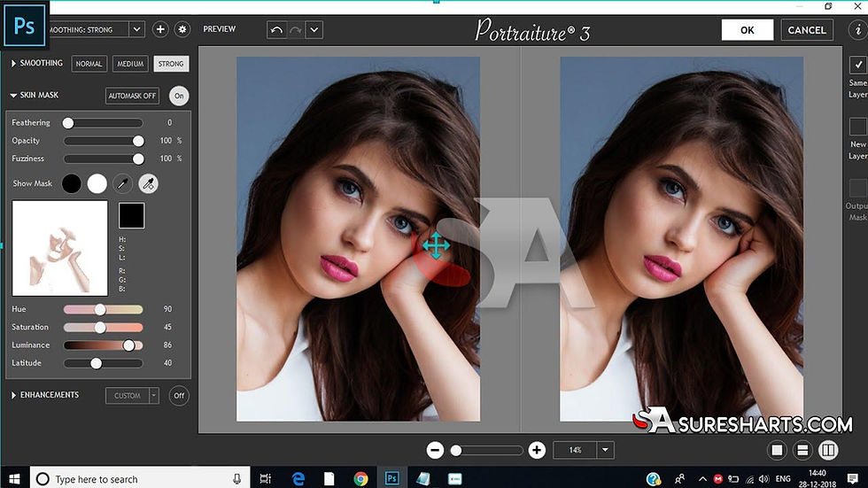Collapse the SKIN MASK section
Viewport: 868px width, 488px height.
tap(13, 95)
